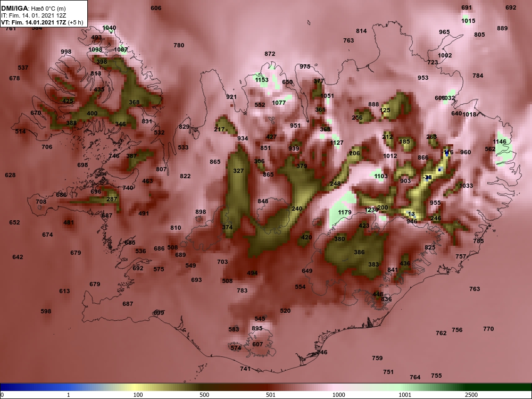Click the map value '1153'

coord(262,80)
